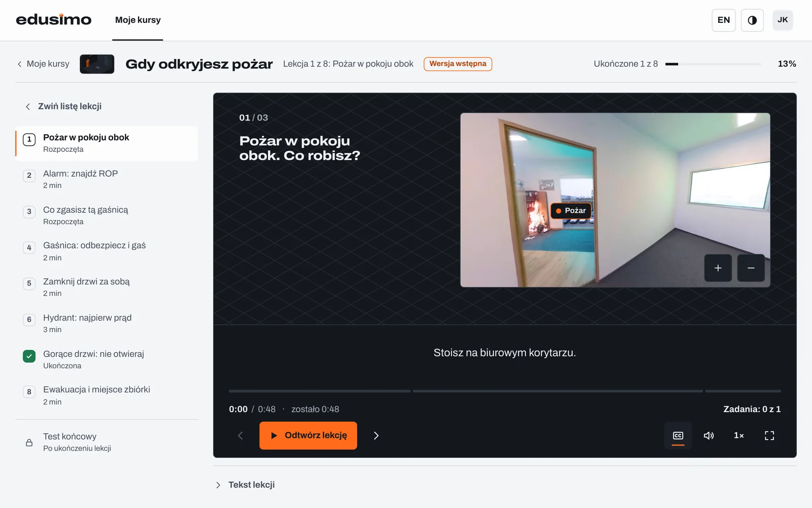Image resolution: width=812 pixels, height=508 pixels.
Task: Click the edusimo logo
Action: (54, 20)
